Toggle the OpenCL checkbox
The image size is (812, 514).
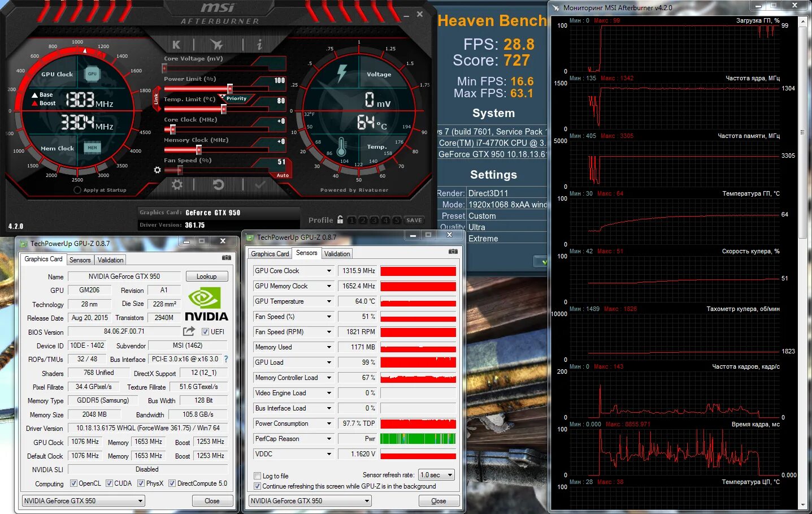pos(73,483)
